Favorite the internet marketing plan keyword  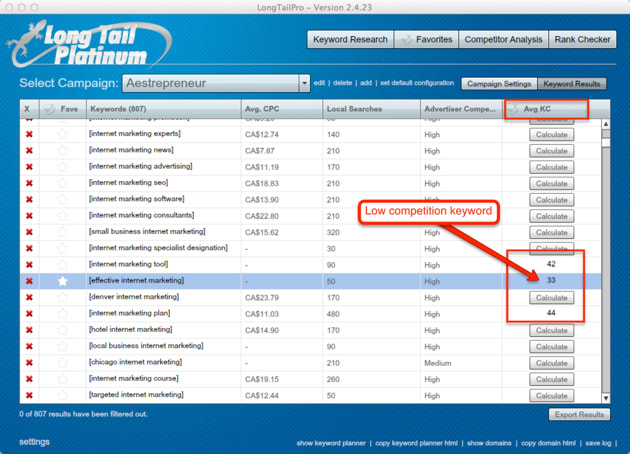coord(63,314)
